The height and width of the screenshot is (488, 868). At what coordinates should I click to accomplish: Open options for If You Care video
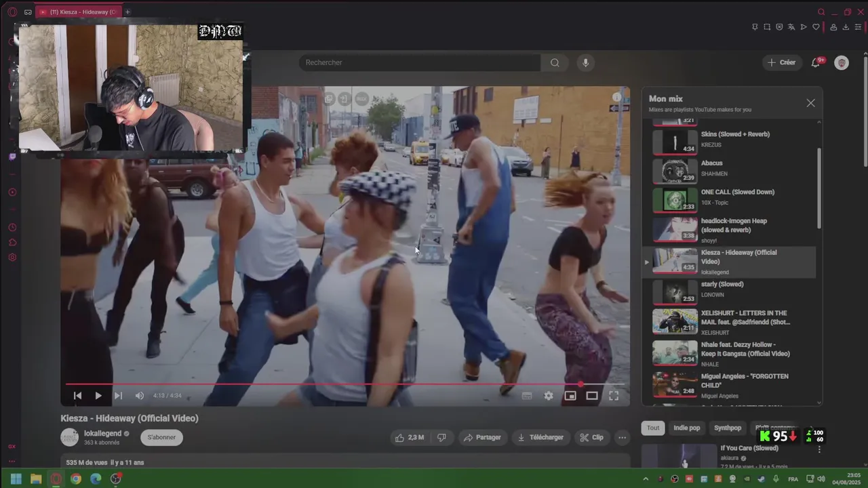tap(819, 449)
